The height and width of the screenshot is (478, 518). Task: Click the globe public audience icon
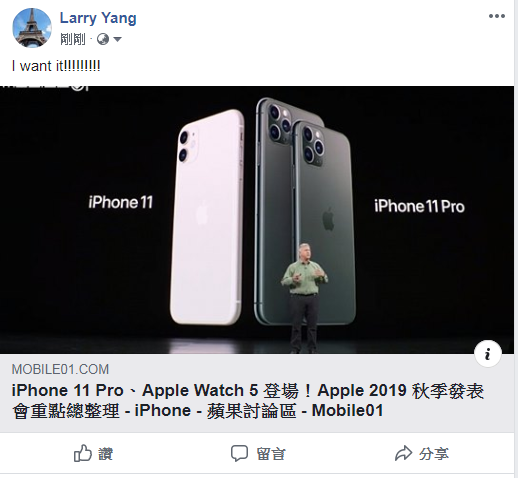(103, 39)
